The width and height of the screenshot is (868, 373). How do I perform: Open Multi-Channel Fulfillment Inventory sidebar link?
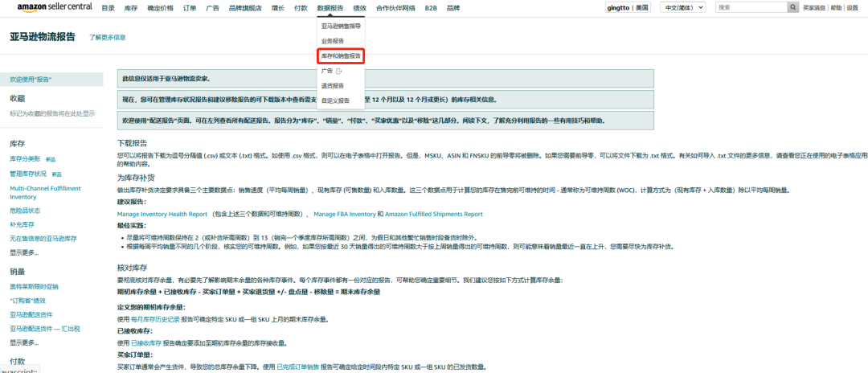click(x=45, y=193)
